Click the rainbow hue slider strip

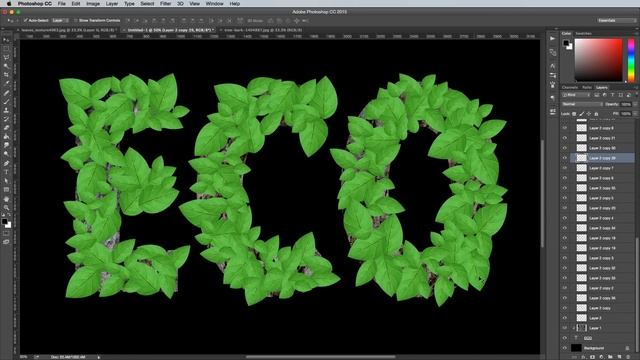coord(631,60)
